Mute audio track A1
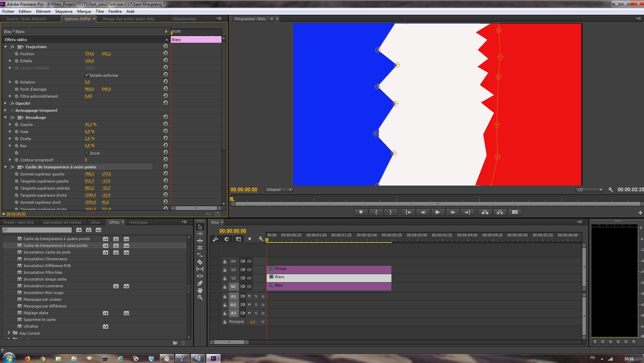Image resolution: width=644 pixels, height=363 pixels. pyautogui.click(x=249, y=296)
